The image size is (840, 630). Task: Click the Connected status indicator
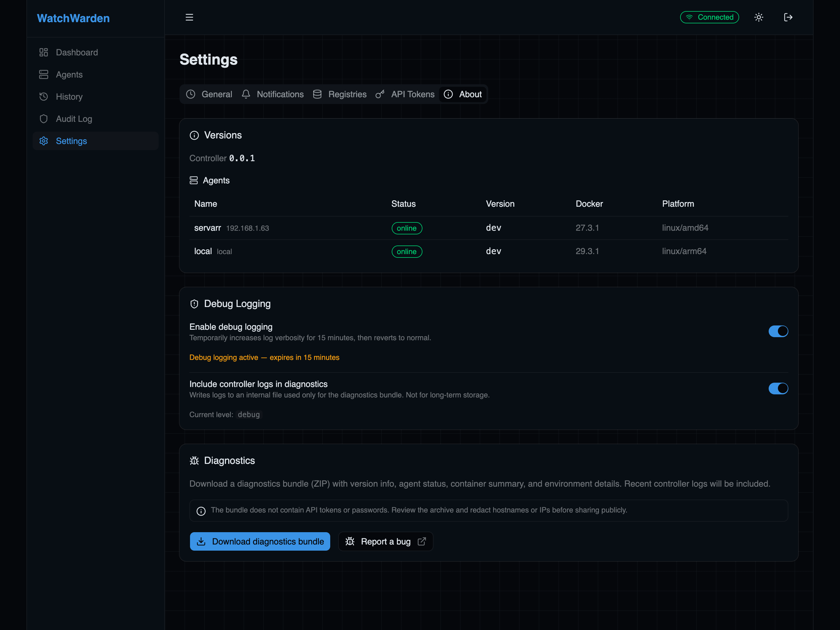coord(709,17)
